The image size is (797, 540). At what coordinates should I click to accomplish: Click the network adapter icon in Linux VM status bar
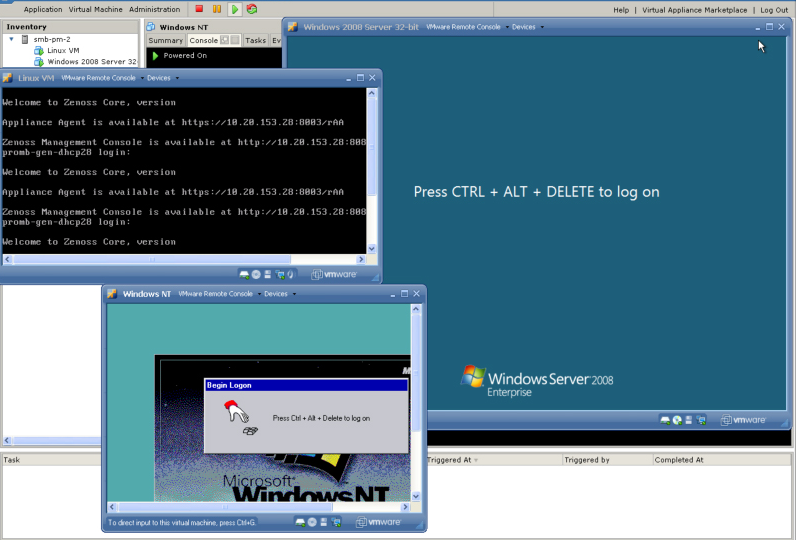coord(280,275)
